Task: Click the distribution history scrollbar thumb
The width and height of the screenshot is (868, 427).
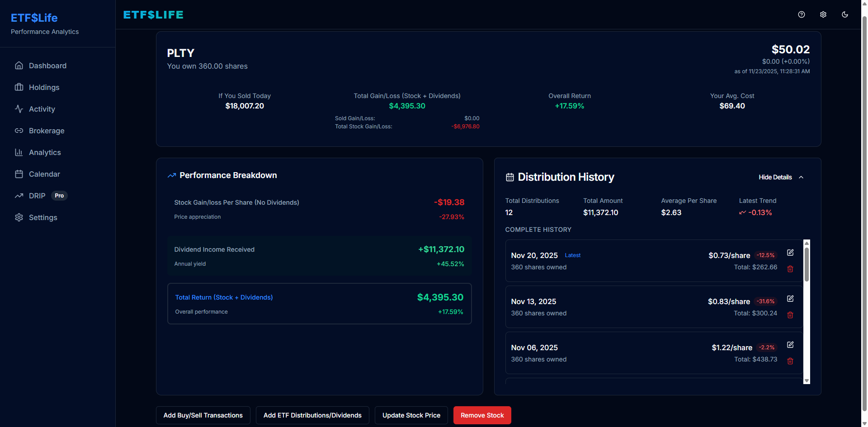Action: tap(807, 264)
